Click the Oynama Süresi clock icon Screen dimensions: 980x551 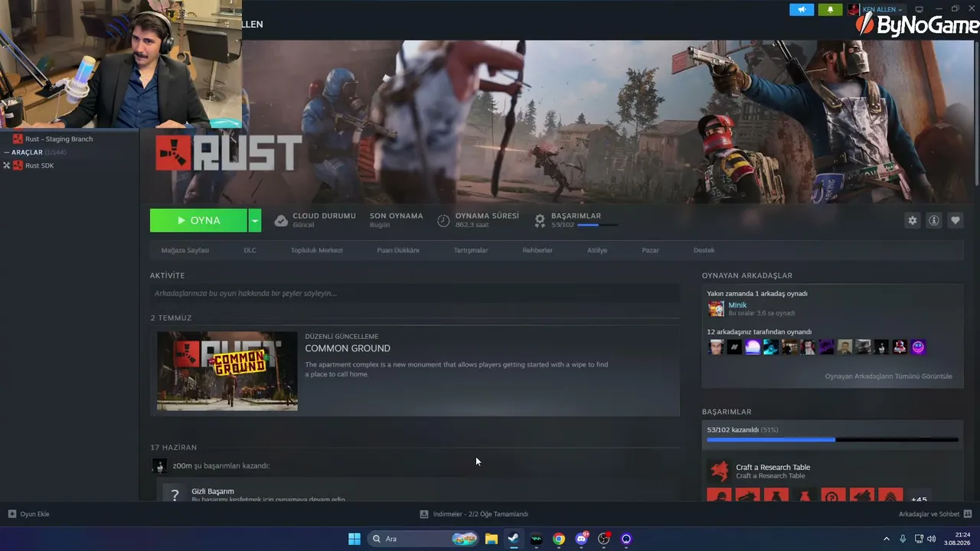coord(443,220)
